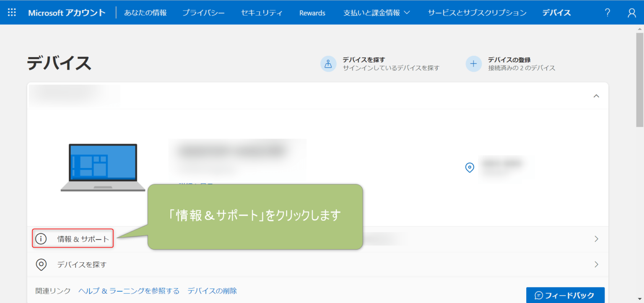Click the pin icon on デバイスを探す row
This screenshot has height=303, width=644.
(x=41, y=264)
